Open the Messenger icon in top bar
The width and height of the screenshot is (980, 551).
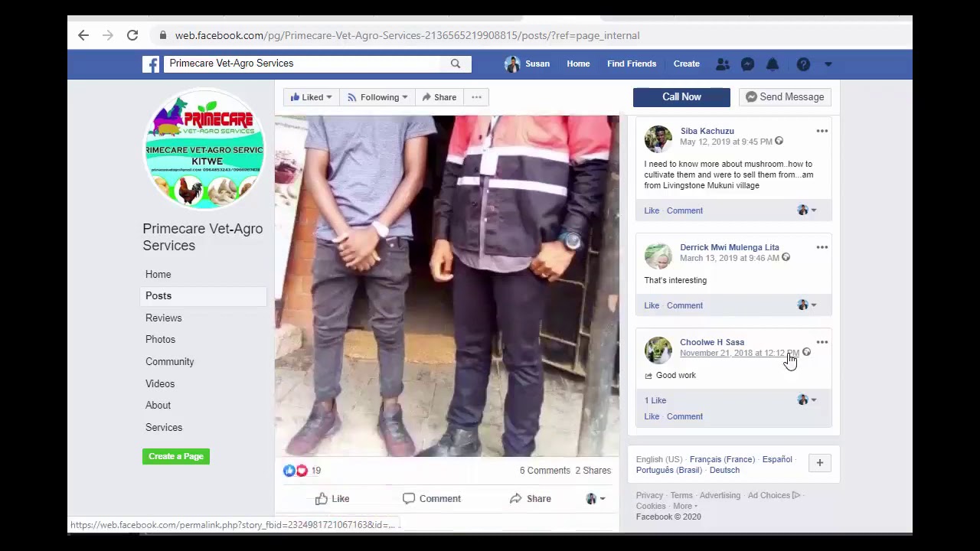point(747,64)
